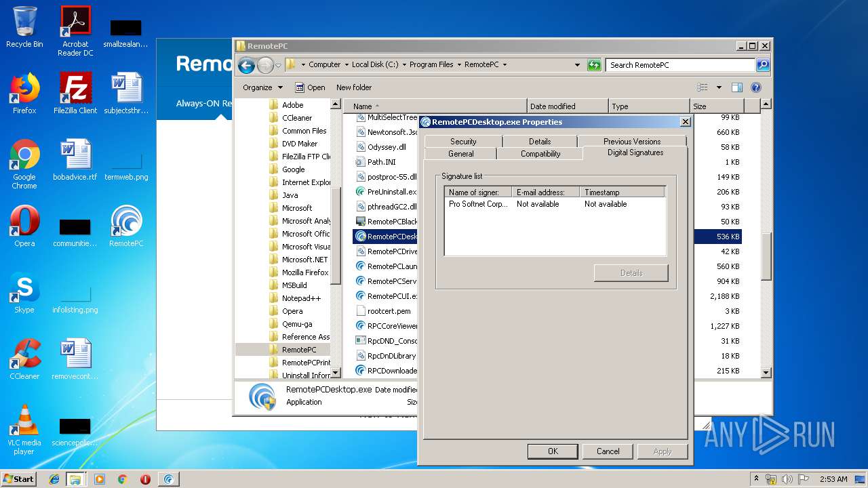Open Opera desktop shortcut
This screenshot has width=868, height=488.
coord(24,226)
